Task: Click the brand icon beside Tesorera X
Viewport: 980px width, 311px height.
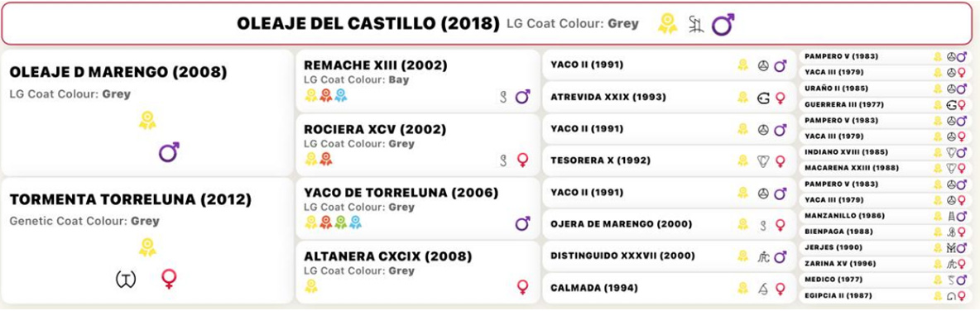Action: click(763, 161)
